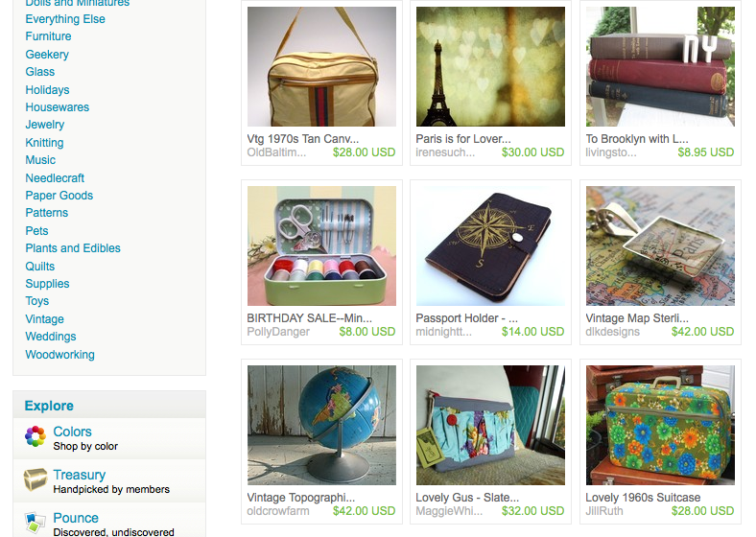Open the mini sewing kit thumbnail
This screenshot has height=537, width=756.
pyautogui.click(x=321, y=245)
